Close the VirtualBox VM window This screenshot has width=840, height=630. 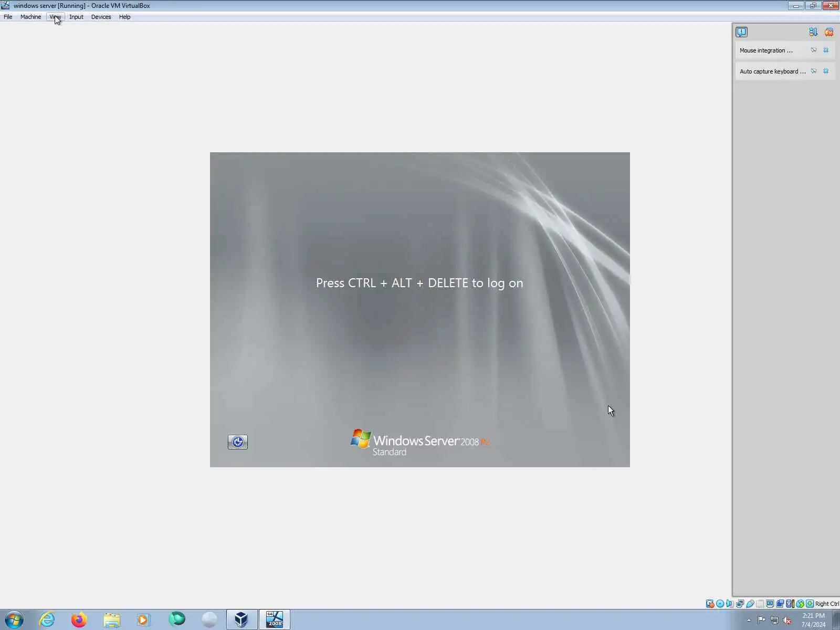(831, 5)
